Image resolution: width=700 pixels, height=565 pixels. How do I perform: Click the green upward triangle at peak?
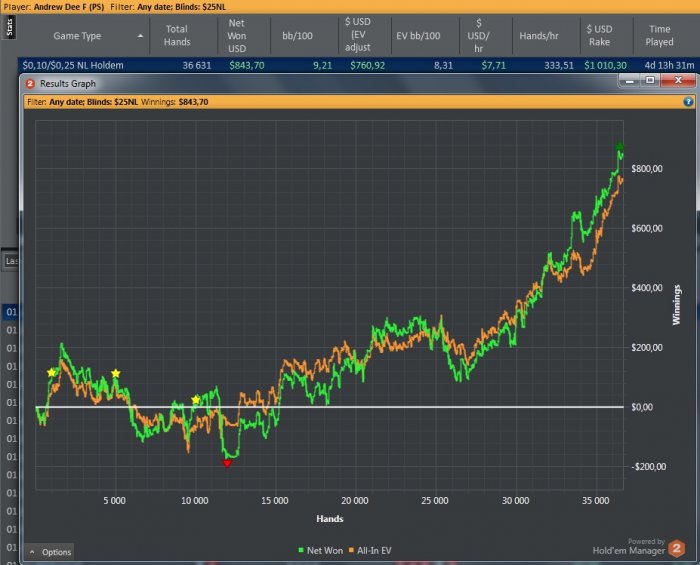pos(620,147)
